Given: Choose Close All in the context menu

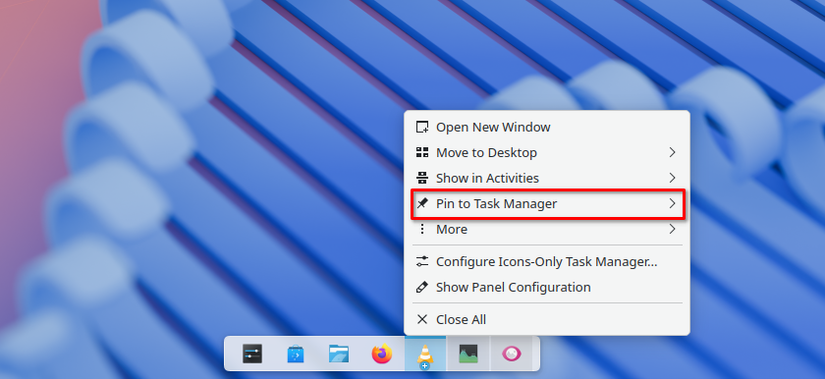Looking at the screenshot, I should (547, 320).
